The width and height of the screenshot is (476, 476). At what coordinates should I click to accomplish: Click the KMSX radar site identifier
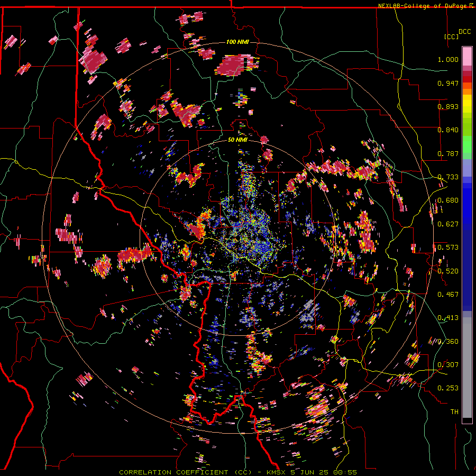(277, 472)
